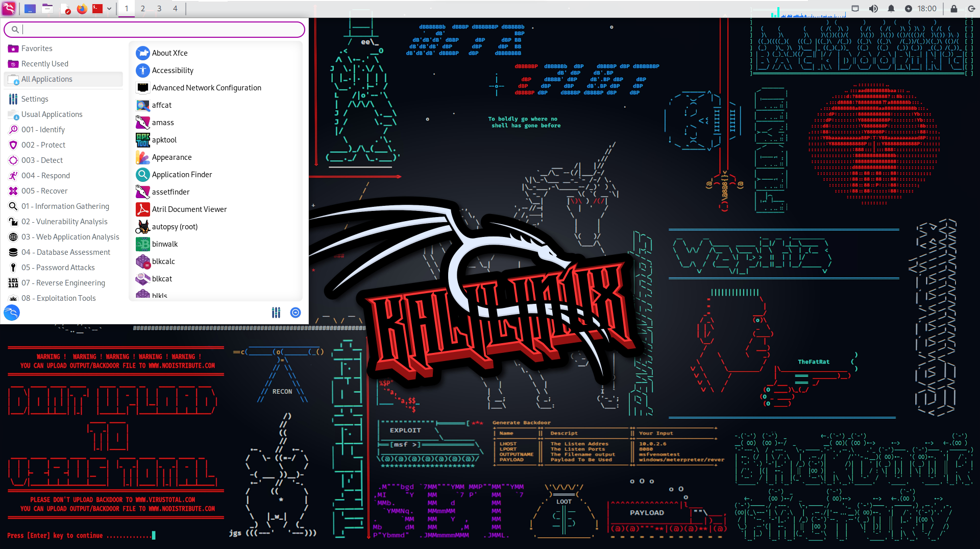Viewport: 980px width, 549px height.
Task: Launch Firefox from the taskbar
Action: pyautogui.click(x=82, y=9)
